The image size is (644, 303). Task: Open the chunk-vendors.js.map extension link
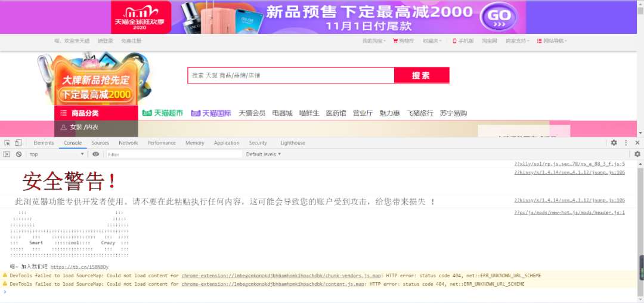point(281,276)
